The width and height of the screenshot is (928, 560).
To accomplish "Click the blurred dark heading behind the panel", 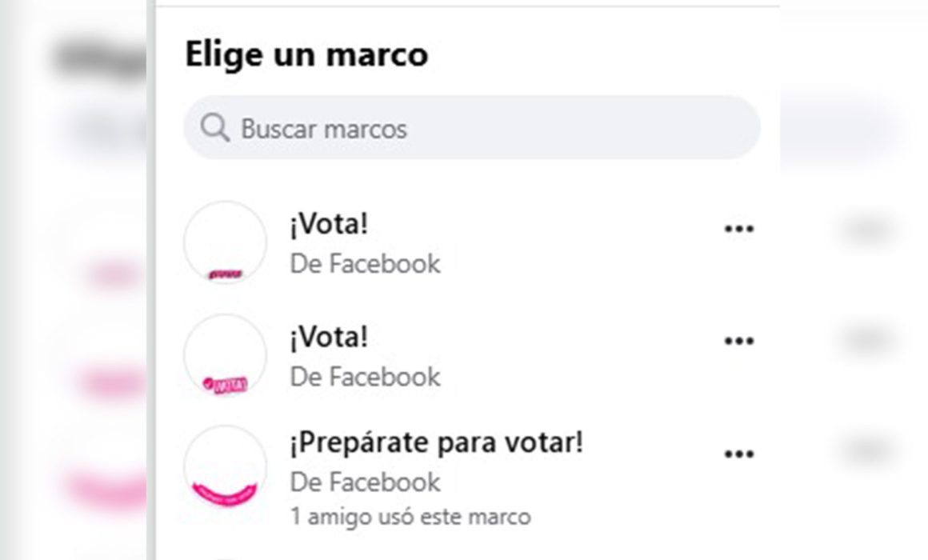I will click(101, 59).
